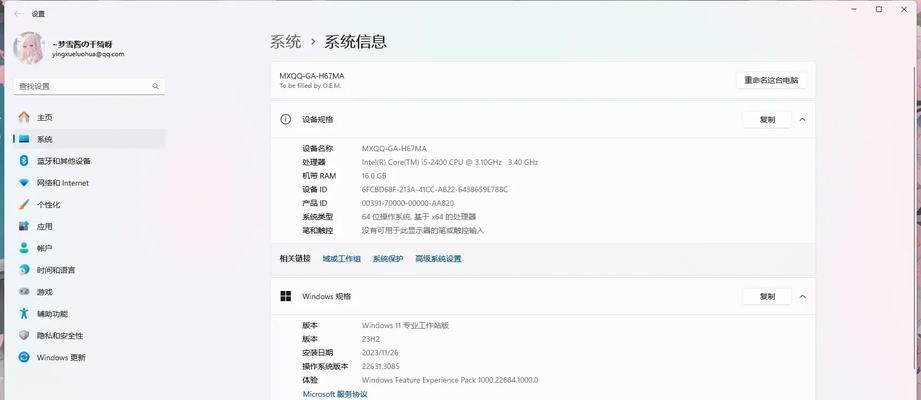The height and width of the screenshot is (400, 921).
Task: Open 帐户 person icon
Action: [x=23, y=248]
